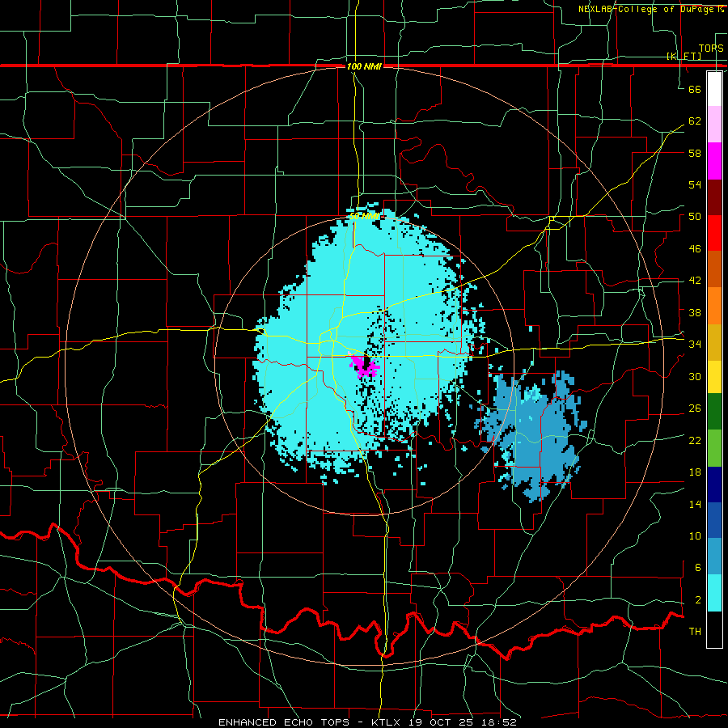Click the "100 NMI" range ring label
Image resolution: width=728 pixels, height=728 pixels.
coord(364,67)
